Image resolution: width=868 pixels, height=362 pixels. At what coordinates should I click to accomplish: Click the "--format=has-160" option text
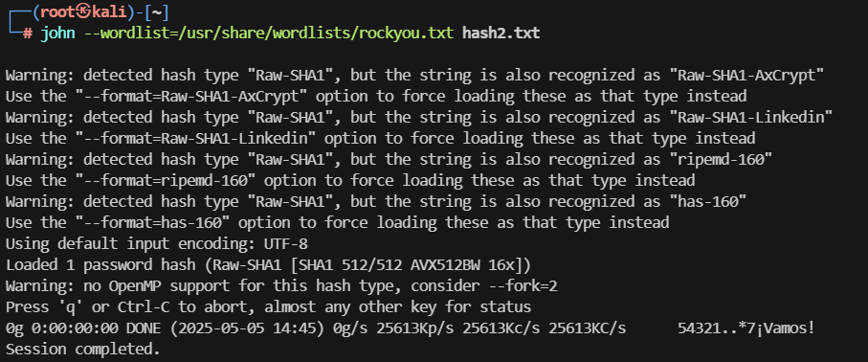tap(150, 223)
